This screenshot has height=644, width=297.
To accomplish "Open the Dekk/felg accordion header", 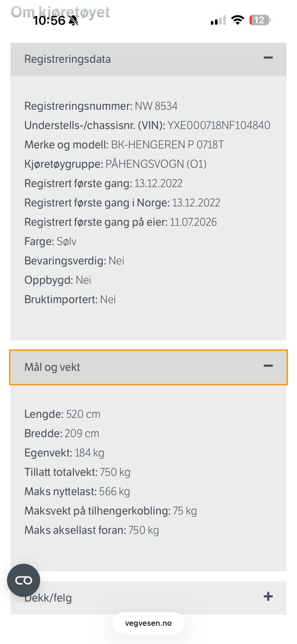I will [148, 598].
